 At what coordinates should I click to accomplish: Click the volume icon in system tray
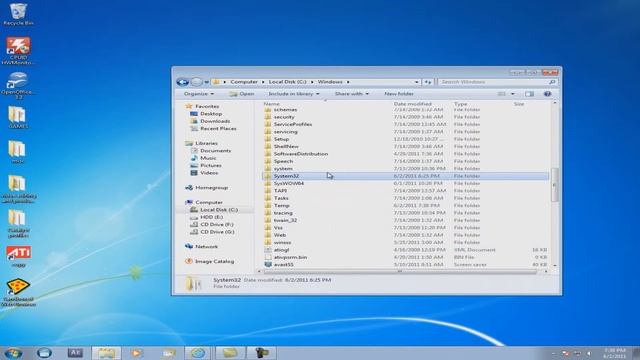coord(589,353)
